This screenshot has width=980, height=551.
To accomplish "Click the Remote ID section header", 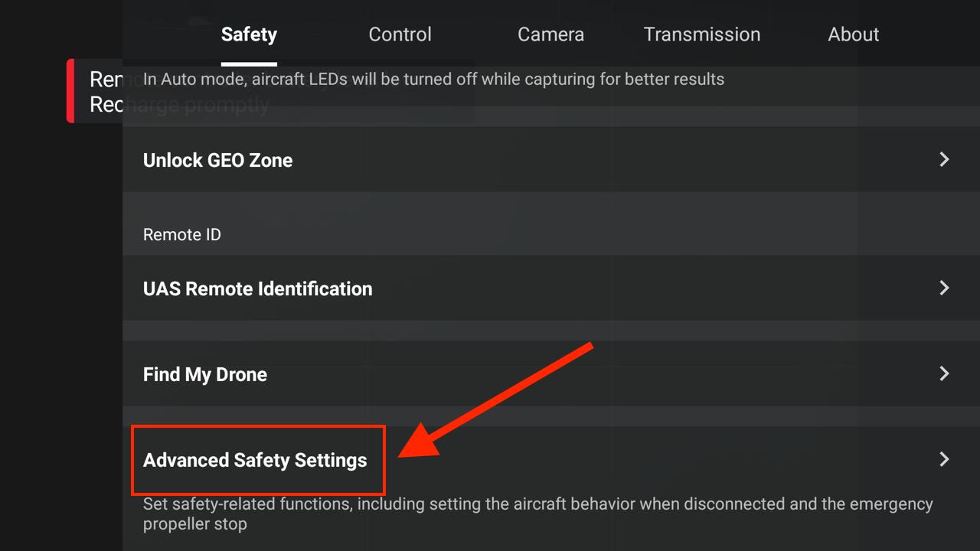I will pos(182,234).
